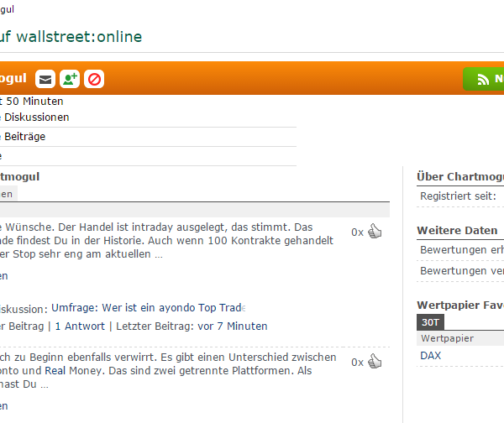Click the green RSS feed button

(485, 79)
